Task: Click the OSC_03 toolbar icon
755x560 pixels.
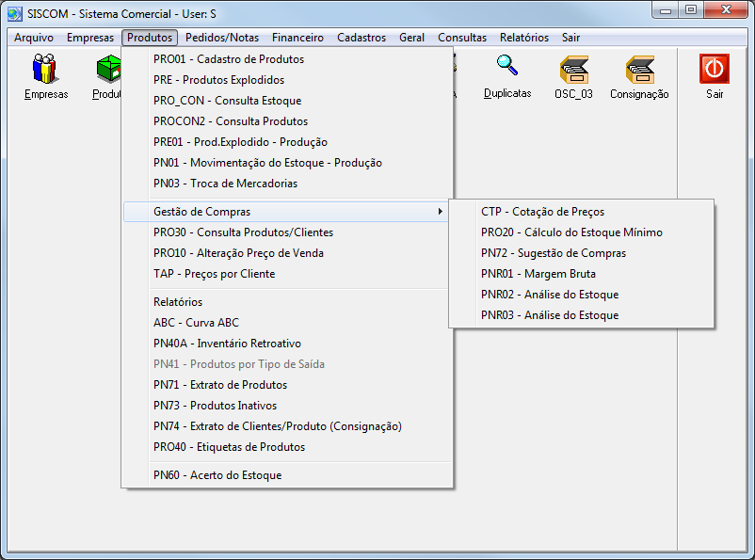Action: pyautogui.click(x=573, y=71)
